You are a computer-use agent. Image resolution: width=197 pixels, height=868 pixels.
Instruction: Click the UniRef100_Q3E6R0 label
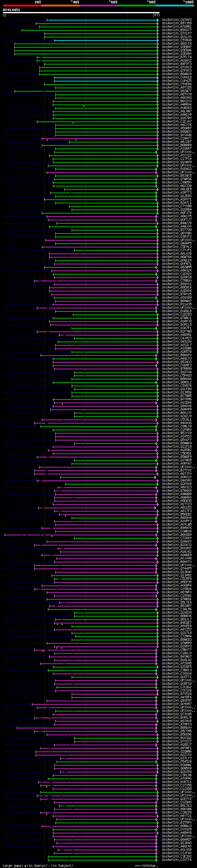[177, 54]
